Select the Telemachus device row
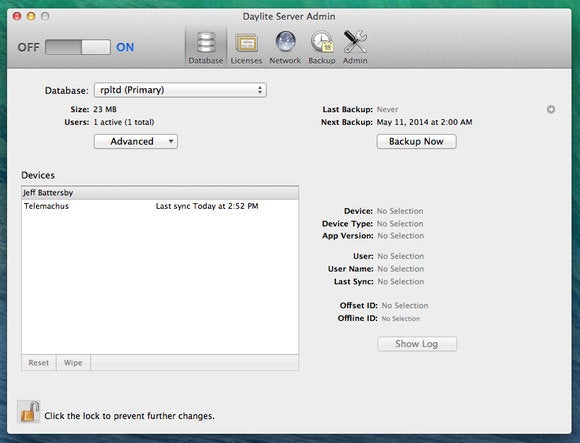Viewport: 580px width, 443px height. tap(160, 206)
